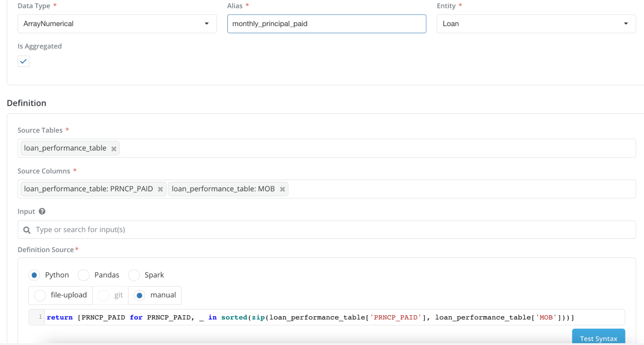Uncheck the Is Aggregated checkbox
The image size is (644, 345).
point(23,61)
